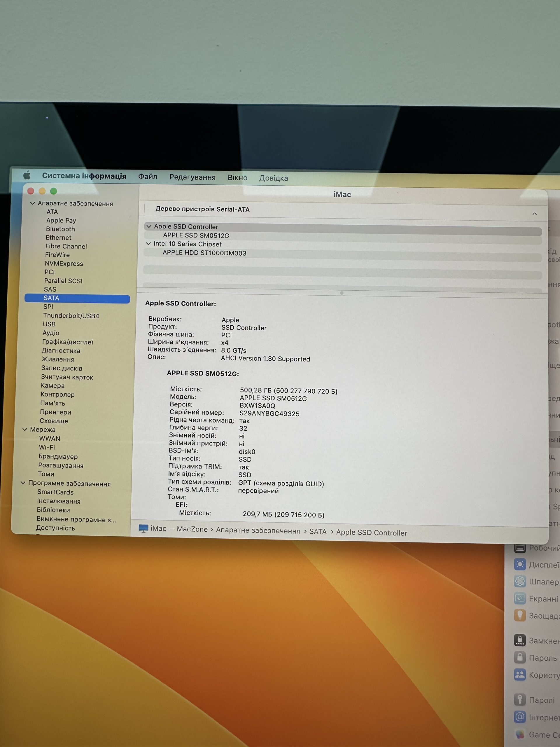The width and height of the screenshot is (560, 747).
Task: Select Контролер in the sidebar
Action: 57,395
